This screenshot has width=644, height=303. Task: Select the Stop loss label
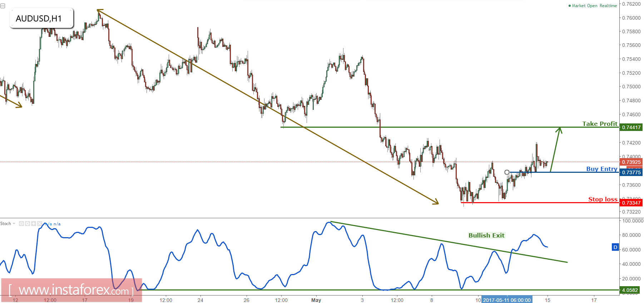[603, 199]
